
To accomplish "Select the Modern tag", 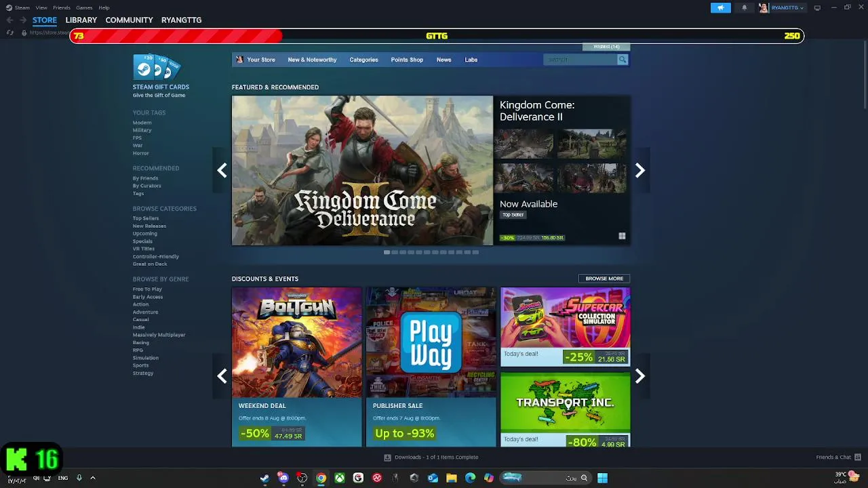I will [142, 123].
